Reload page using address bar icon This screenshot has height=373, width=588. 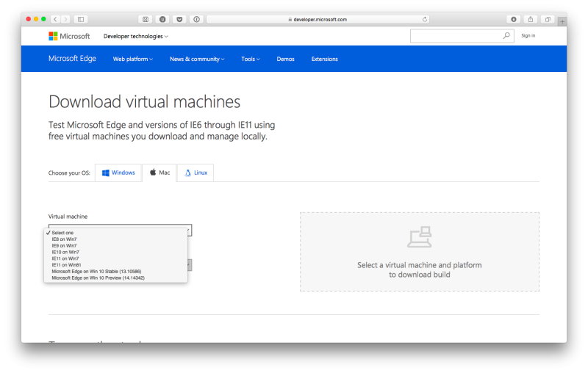[x=425, y=19]
